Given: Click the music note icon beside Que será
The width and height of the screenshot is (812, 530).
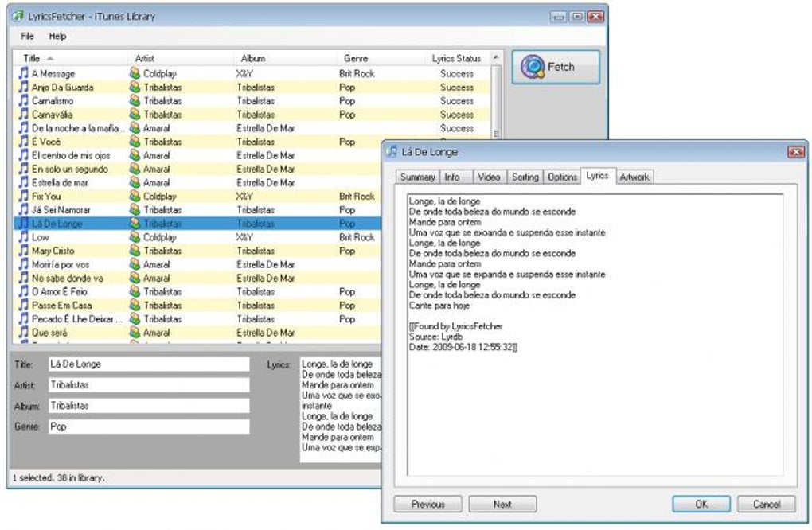Looking at the screenshot, I should point(23,333).
